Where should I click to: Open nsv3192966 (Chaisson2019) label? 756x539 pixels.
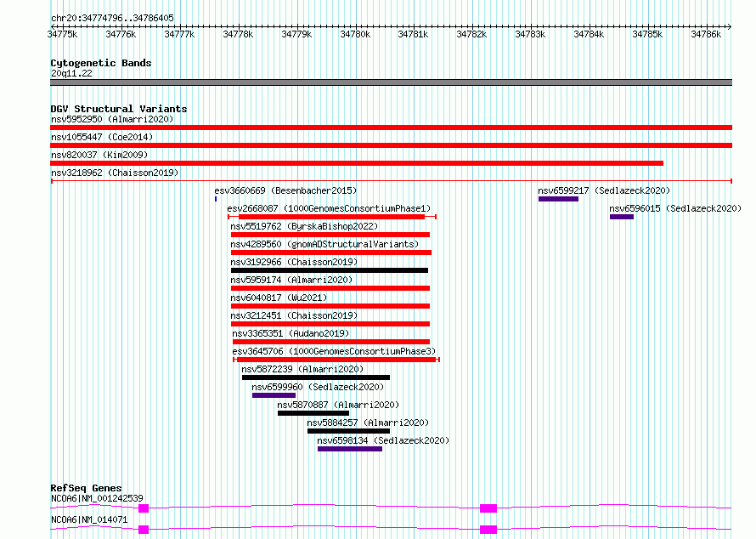tap(294, 262)
